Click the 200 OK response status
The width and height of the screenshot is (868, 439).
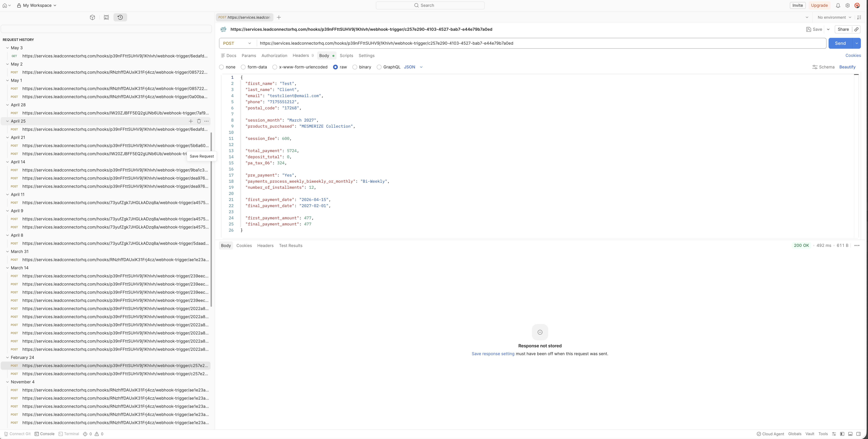(801, 246)
